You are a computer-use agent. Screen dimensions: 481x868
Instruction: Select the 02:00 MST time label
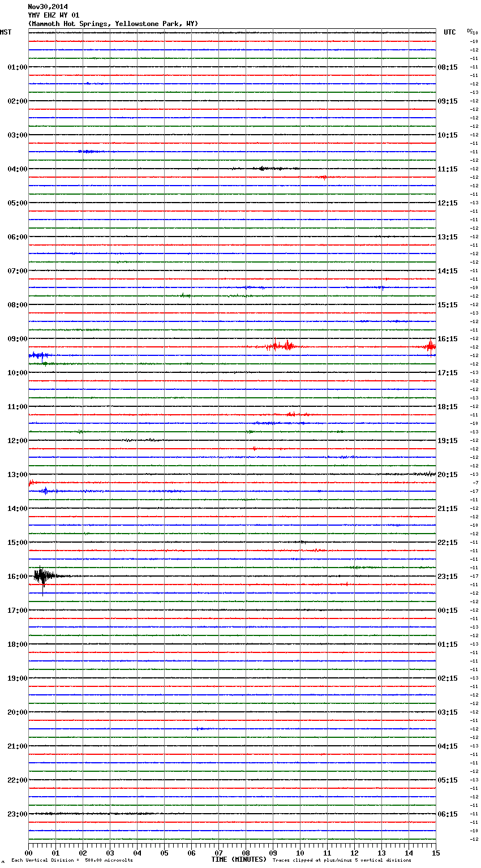point(18,101)
